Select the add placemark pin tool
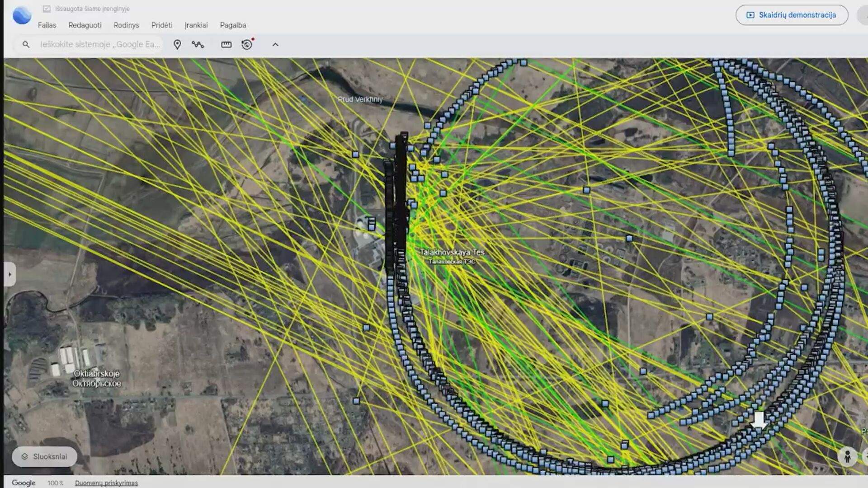The image size is (868, 488). (177, 44)
